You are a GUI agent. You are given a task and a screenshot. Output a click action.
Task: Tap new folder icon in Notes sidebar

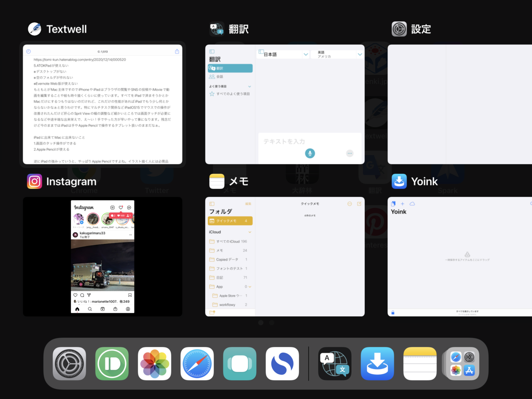pos(212,313)
